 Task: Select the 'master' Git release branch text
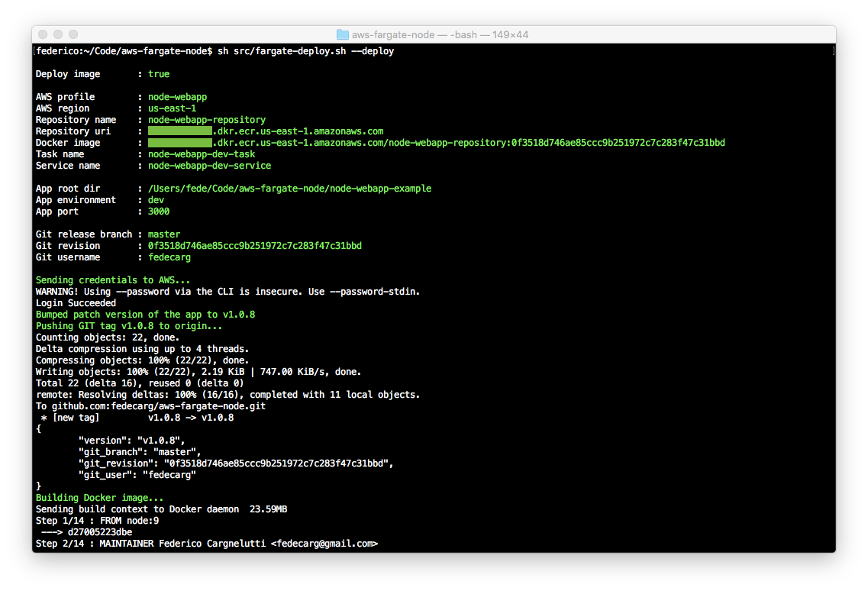[164, 234]
